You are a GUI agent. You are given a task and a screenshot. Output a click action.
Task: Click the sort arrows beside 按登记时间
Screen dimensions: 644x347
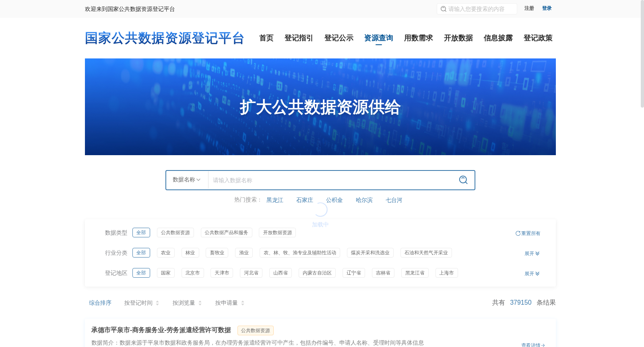pyautogui.click(x=157, y=303)
